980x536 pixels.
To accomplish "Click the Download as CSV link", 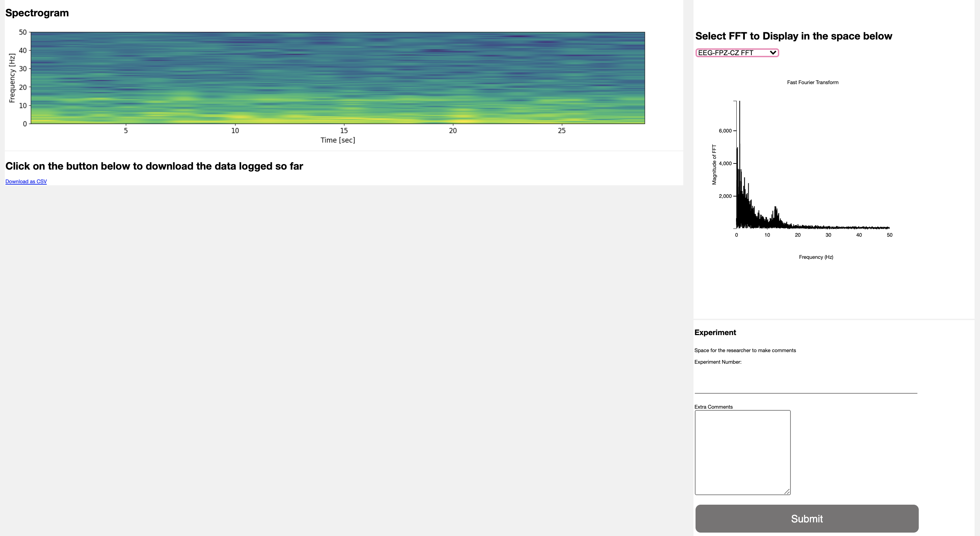I will pos(26,182).
